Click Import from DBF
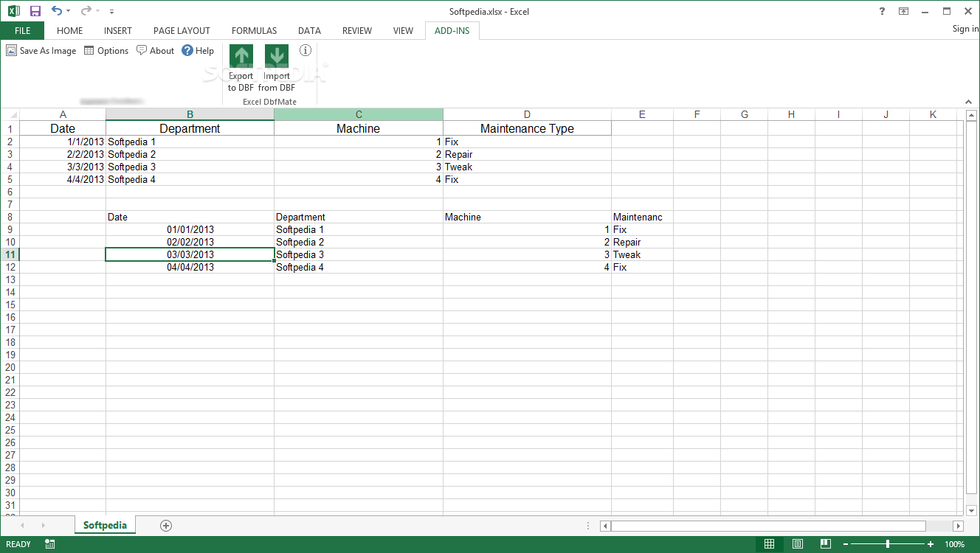 [277, 68]
